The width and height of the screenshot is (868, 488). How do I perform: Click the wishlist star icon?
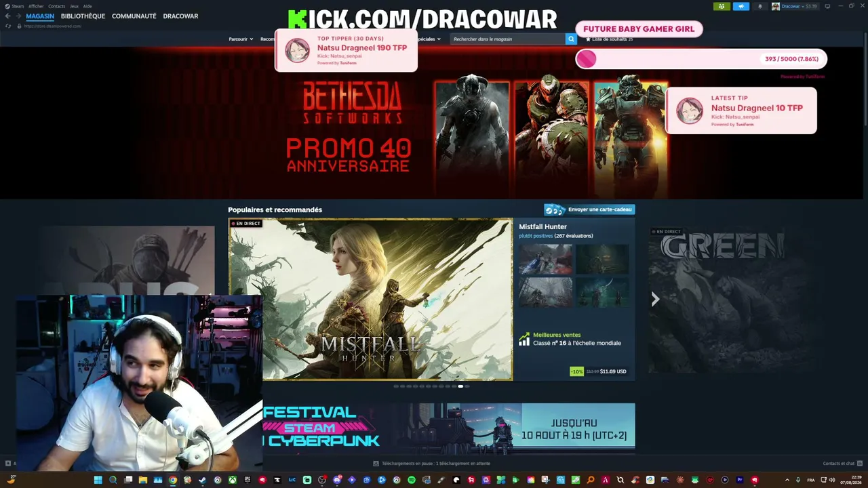click(x=588, y=39)
